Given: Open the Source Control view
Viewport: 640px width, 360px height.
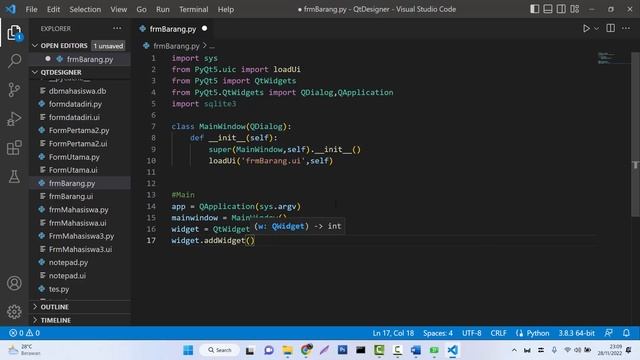Looking at the screenshot, I should 14,89.
